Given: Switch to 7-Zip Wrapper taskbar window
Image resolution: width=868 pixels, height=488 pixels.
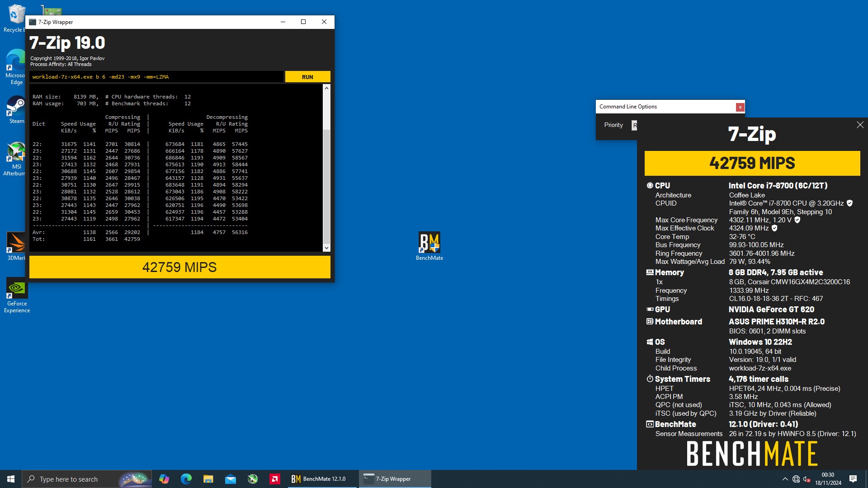Looking at the screenshot, I should [x=395, y=479].
